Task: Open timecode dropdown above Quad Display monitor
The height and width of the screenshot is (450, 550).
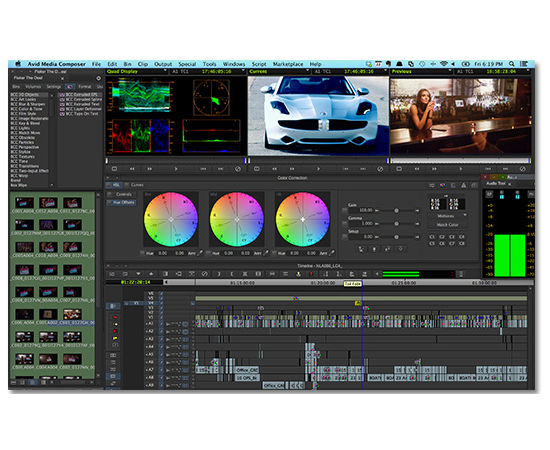Action: [243, 71]
